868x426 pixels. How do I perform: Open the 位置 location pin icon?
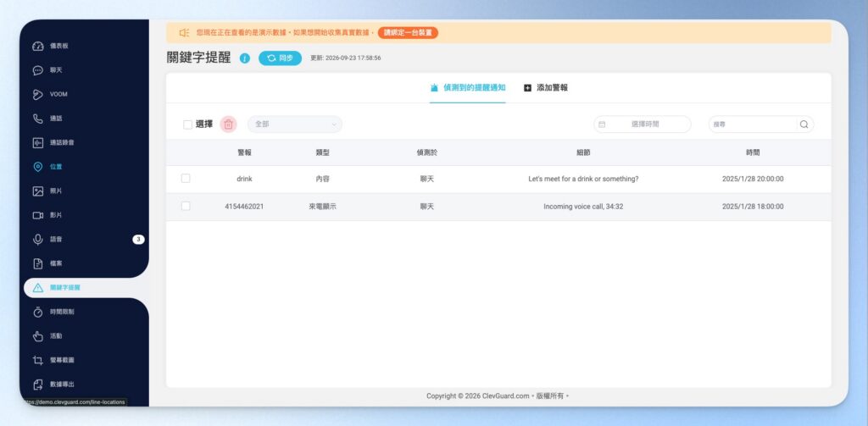point(37,167)
